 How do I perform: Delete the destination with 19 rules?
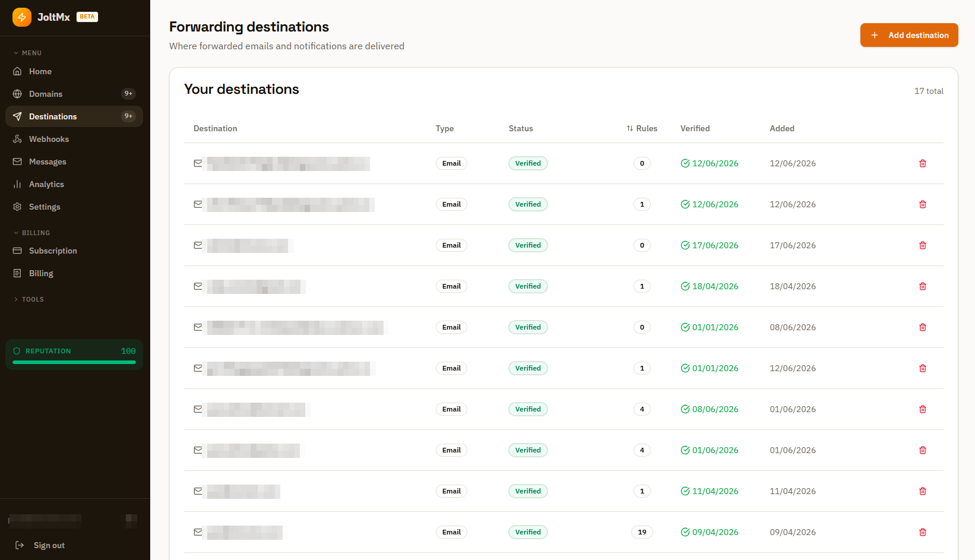[x=923, y=532]
